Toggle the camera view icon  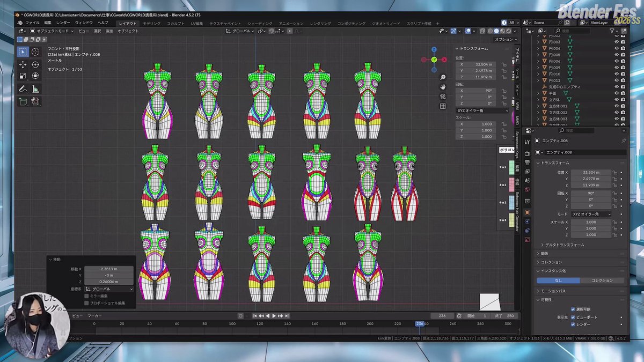pos(443,96)
